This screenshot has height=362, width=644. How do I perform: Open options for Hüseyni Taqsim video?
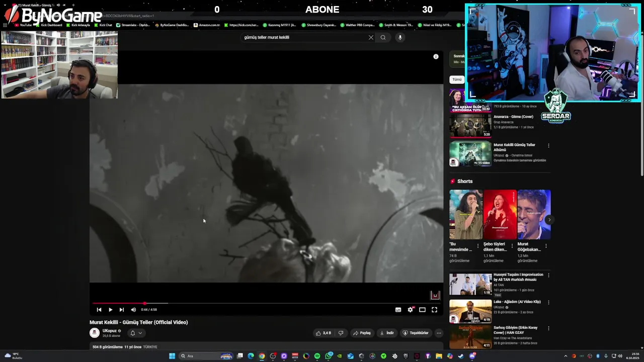pyautogui.click(x=548, y=275)
